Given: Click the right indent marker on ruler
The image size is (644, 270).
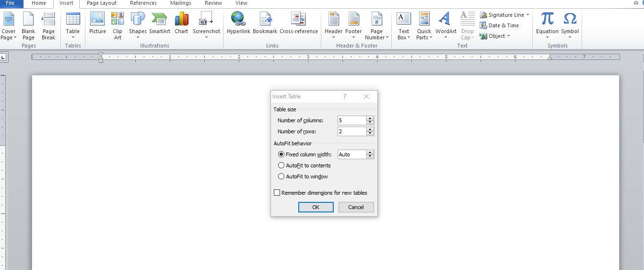Looking at the screenshot, I should (x=550, y=58).
